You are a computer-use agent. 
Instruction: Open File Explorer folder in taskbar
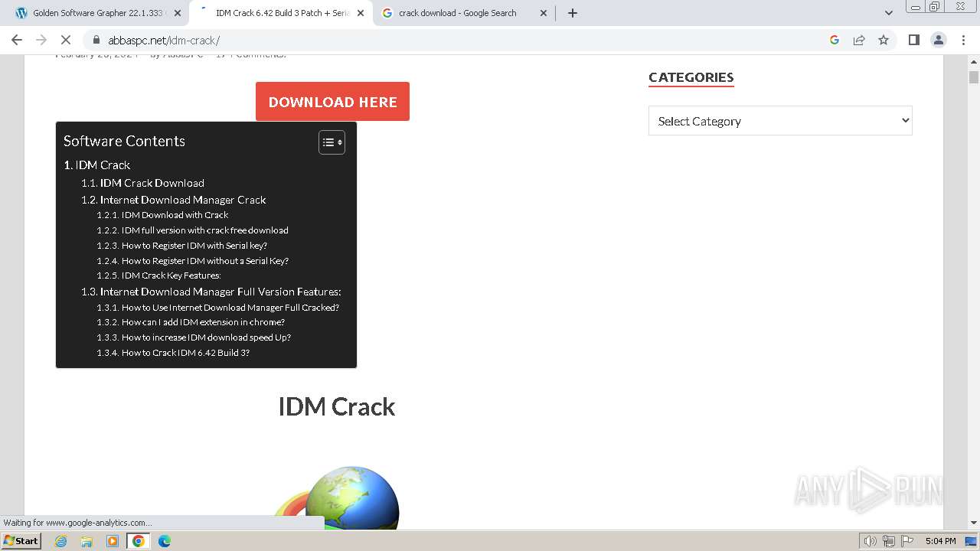(x=87, y=541)
